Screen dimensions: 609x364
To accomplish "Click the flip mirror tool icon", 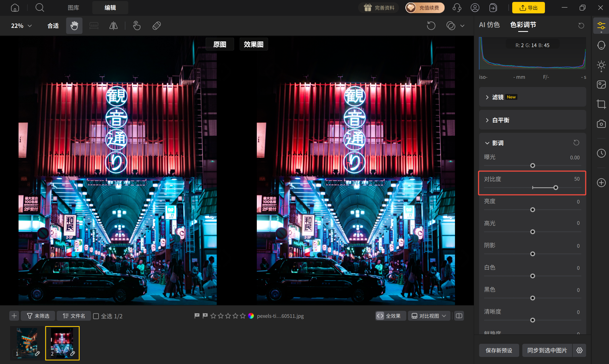I will [113, 26].
